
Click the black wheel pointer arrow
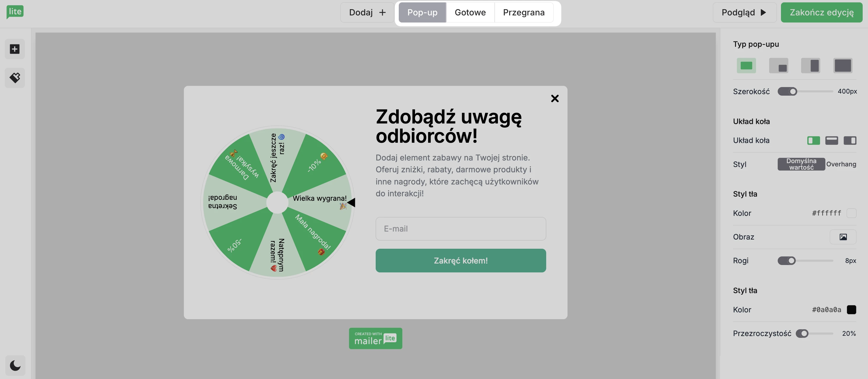(351, 202)
